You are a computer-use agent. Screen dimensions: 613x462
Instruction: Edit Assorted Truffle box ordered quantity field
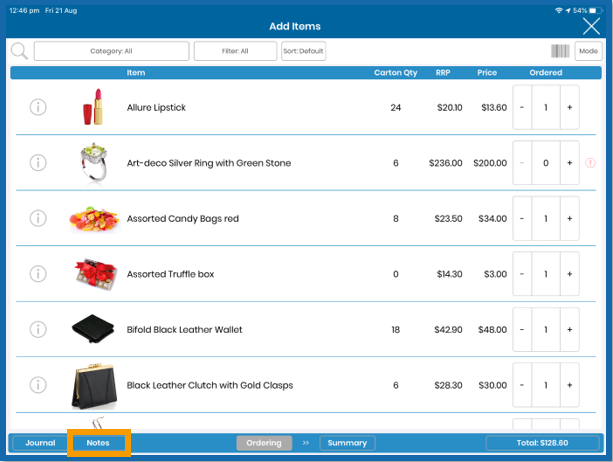pos(546,274)
